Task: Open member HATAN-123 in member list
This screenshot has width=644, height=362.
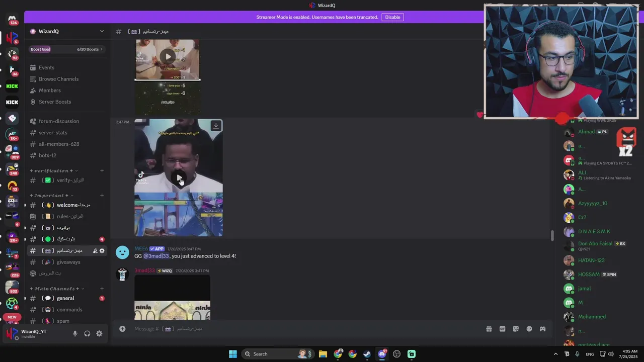Action: (x=591, y=260)
